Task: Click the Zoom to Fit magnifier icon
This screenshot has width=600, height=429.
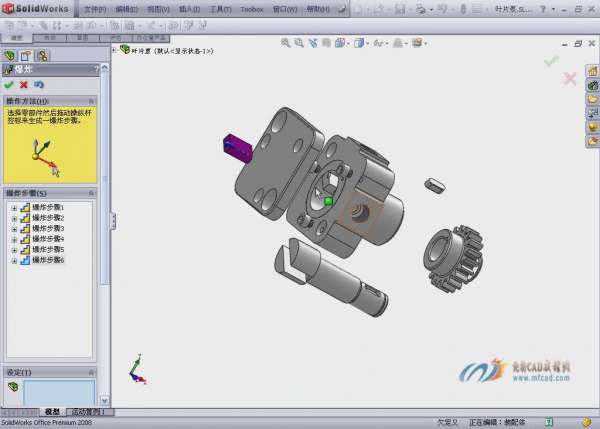Action: point(286,43)
